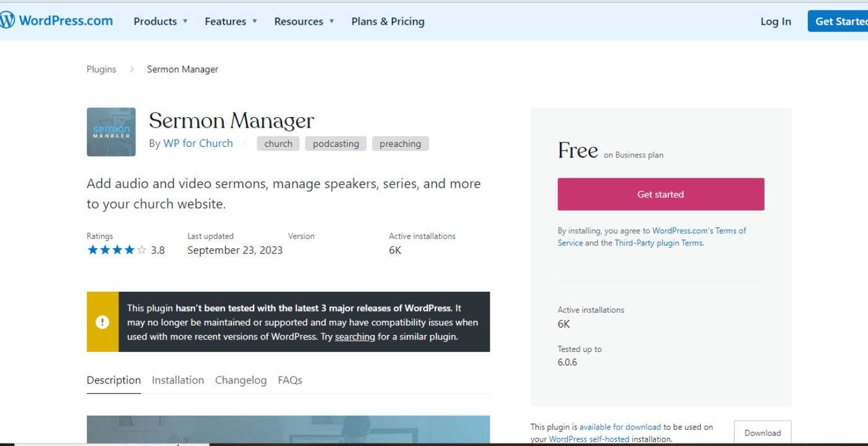Screen dimensions: 868x446
Task: Open the Resources dropdown menu
Action: pyautogui.click(x=304, y=21)
